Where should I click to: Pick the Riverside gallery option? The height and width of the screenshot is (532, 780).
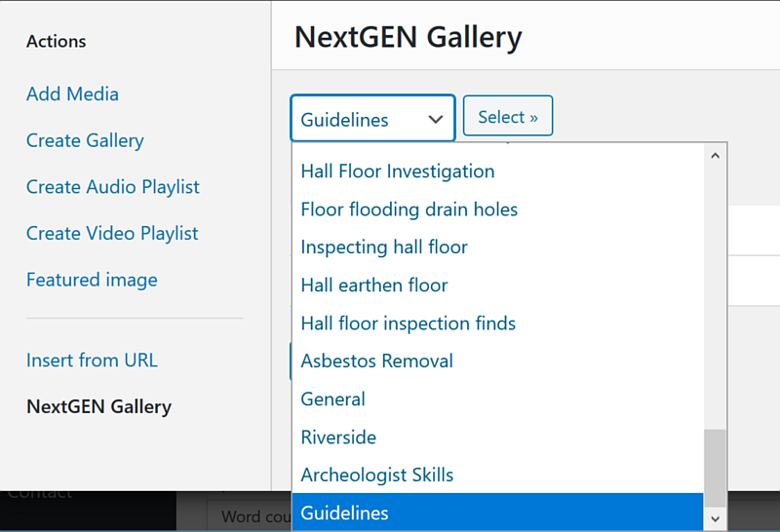[497, 437]
